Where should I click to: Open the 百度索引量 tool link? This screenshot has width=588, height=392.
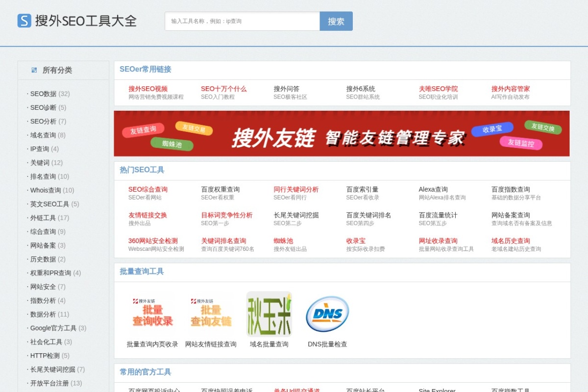coord(362,189)
